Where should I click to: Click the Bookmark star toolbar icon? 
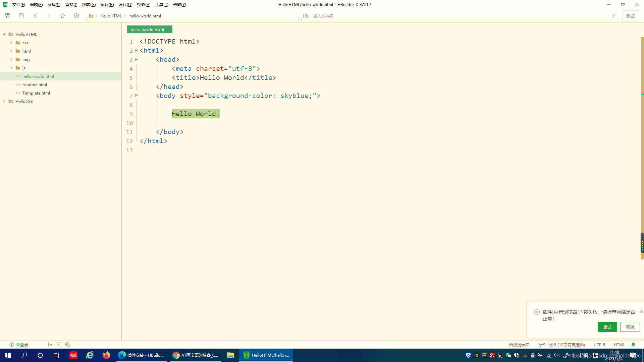[x=63, y=16]
